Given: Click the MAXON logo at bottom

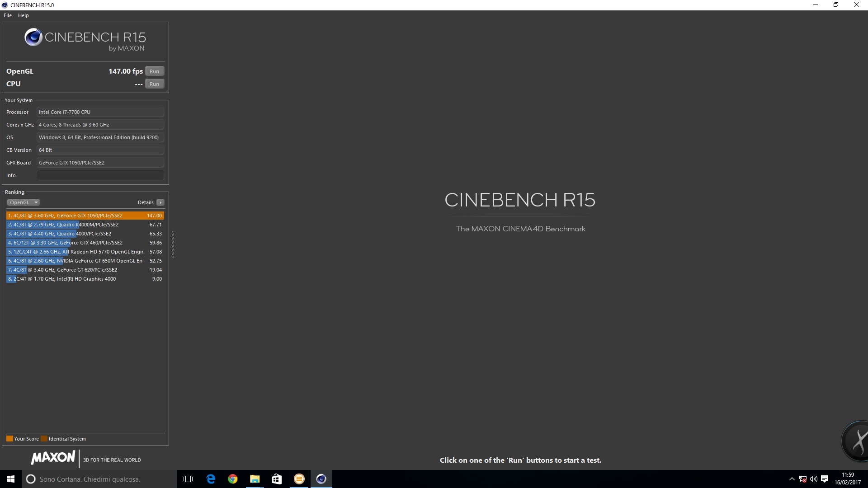Looking at the screenshot, I should (53, 458).
